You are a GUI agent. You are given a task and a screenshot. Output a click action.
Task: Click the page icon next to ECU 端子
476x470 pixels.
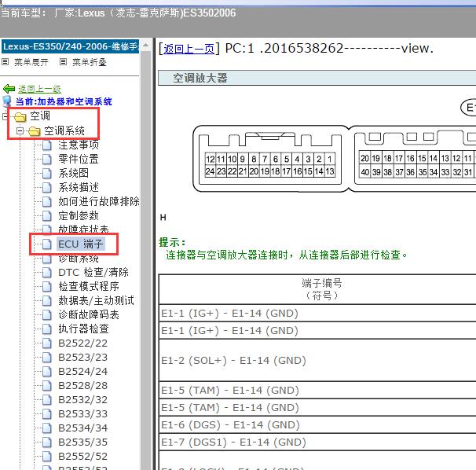[x=47, y=244]
